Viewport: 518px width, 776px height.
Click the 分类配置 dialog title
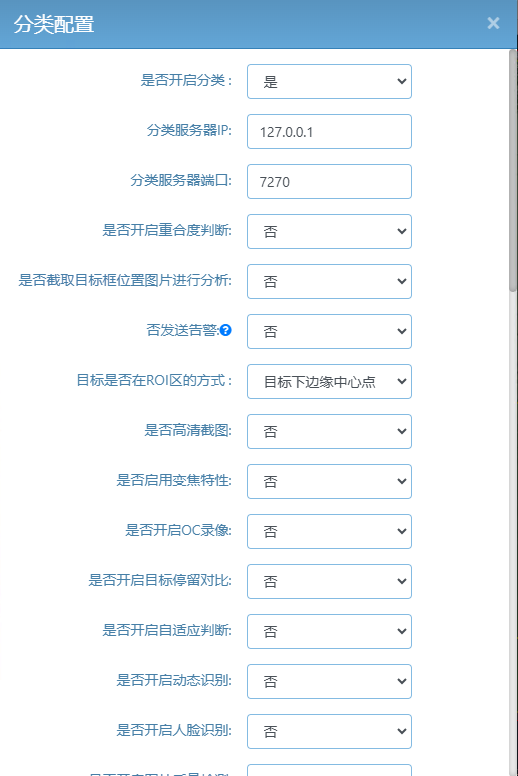tap(53, 24)
